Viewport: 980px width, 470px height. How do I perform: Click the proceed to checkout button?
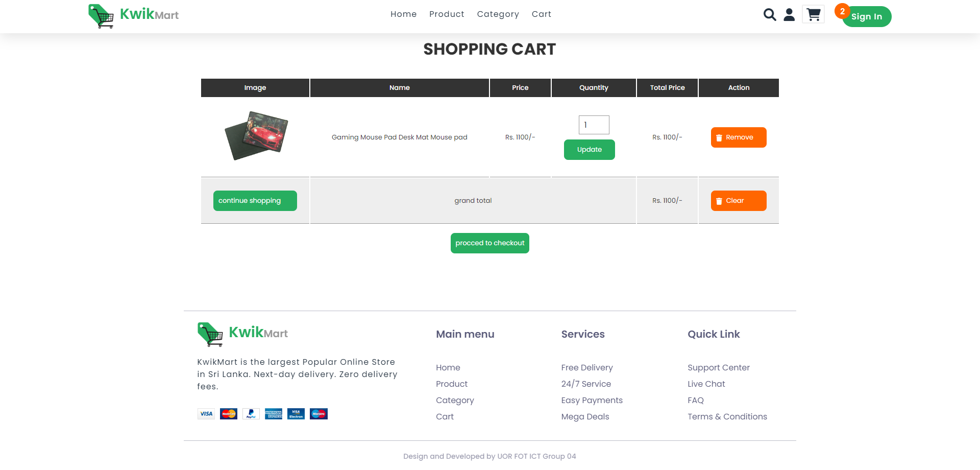(x=489, y=243)
